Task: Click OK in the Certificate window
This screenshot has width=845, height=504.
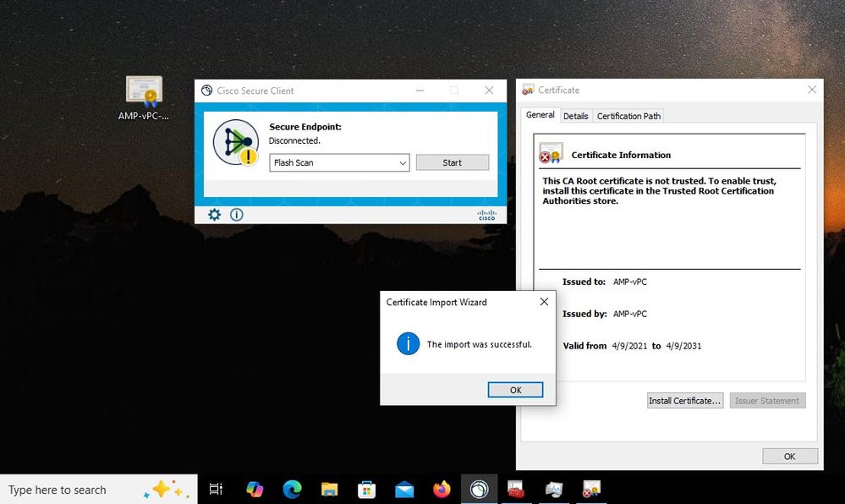Action: (x=789, y=456)
